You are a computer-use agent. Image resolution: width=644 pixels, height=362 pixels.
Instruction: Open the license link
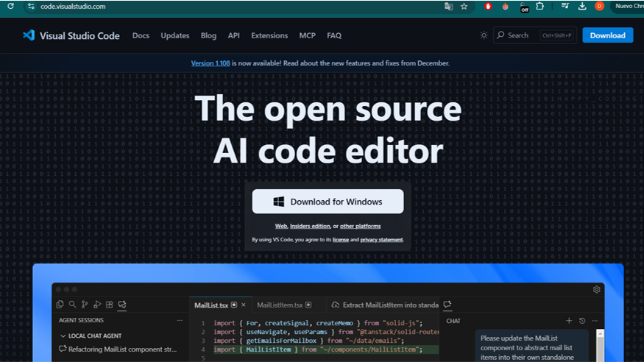click(341, 240)
